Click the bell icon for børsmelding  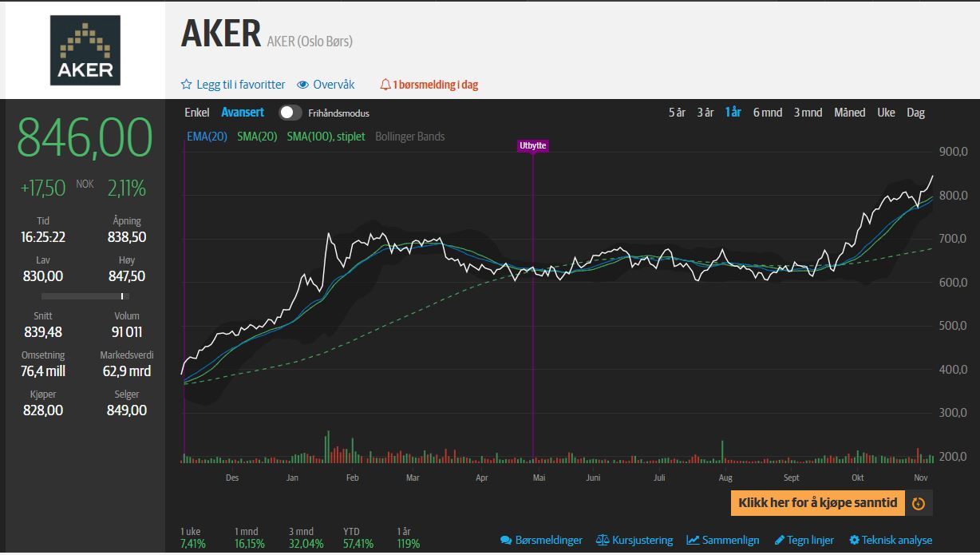click(385, 85)
